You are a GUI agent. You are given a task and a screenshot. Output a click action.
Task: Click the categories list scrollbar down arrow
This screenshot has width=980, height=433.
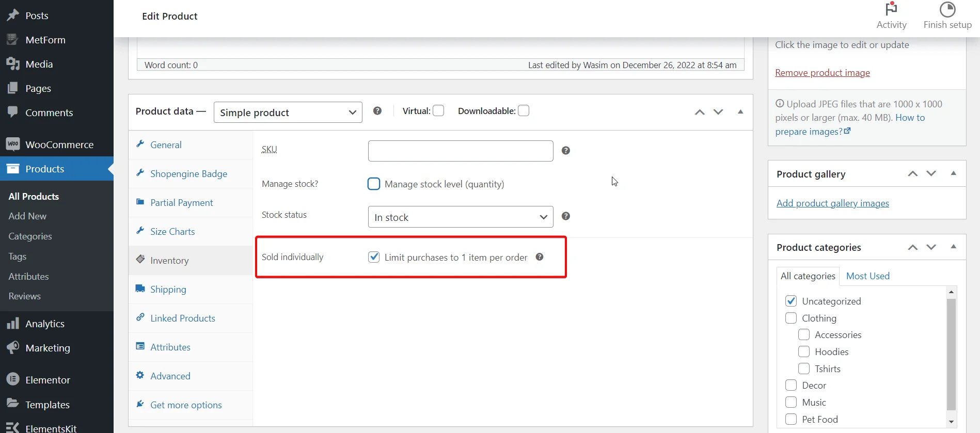951,422
